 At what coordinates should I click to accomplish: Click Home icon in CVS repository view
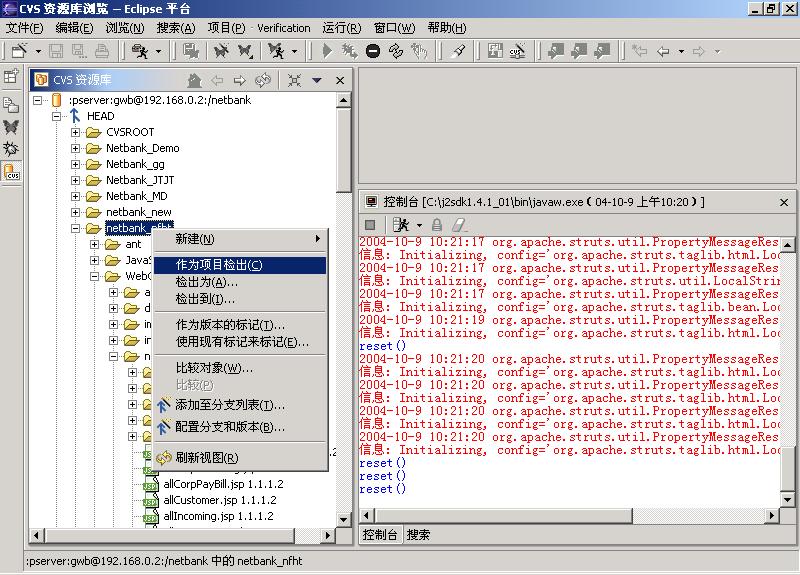click(x=194, y=80)
